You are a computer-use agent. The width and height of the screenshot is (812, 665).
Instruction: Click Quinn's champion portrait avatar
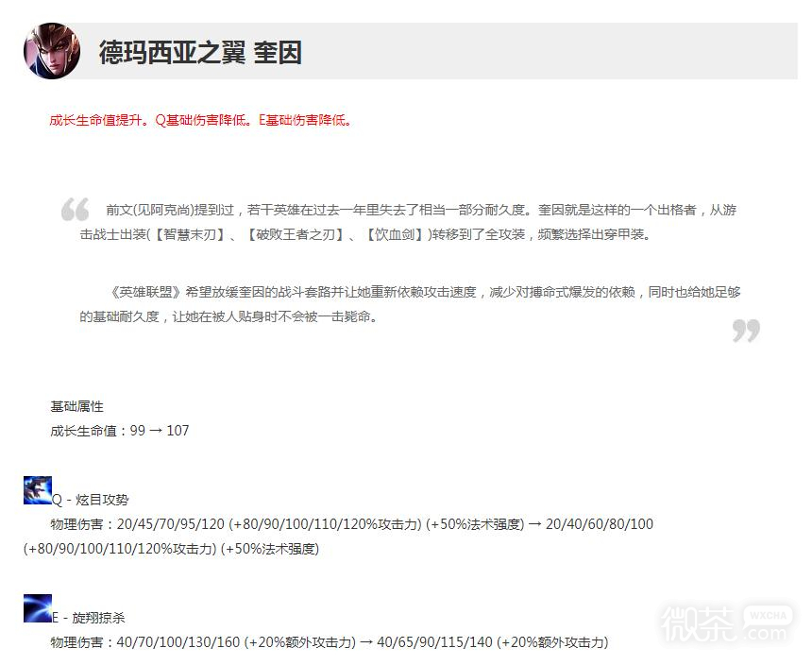52,51
